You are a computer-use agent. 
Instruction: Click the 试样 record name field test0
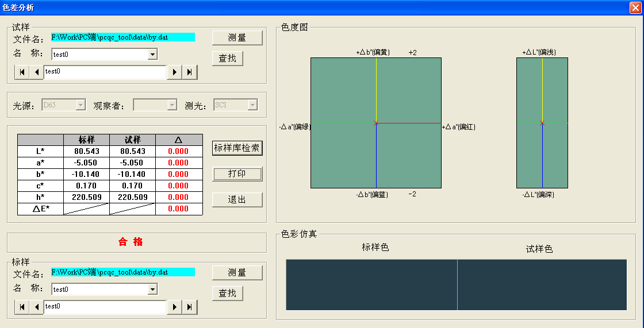(x=105, y=72)
